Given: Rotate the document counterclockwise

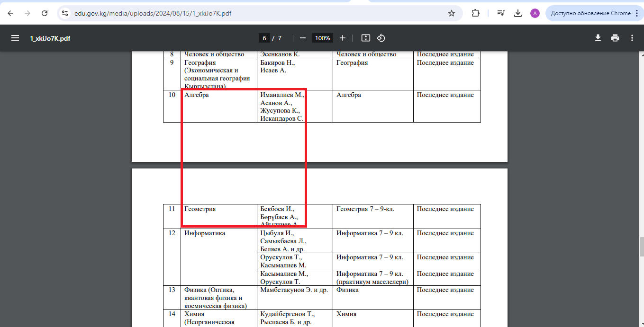Looking at the screenshot, I should [381, 38].
